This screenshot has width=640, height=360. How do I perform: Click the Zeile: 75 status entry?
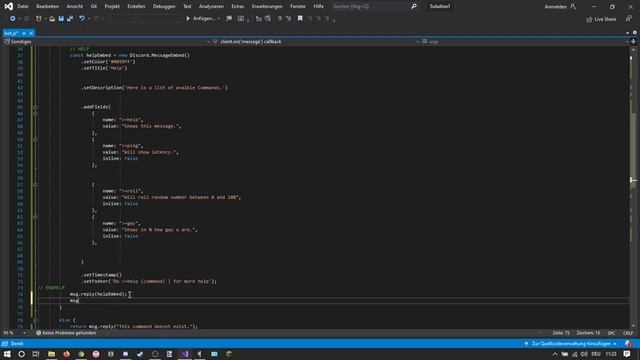(x=561, y=333)
